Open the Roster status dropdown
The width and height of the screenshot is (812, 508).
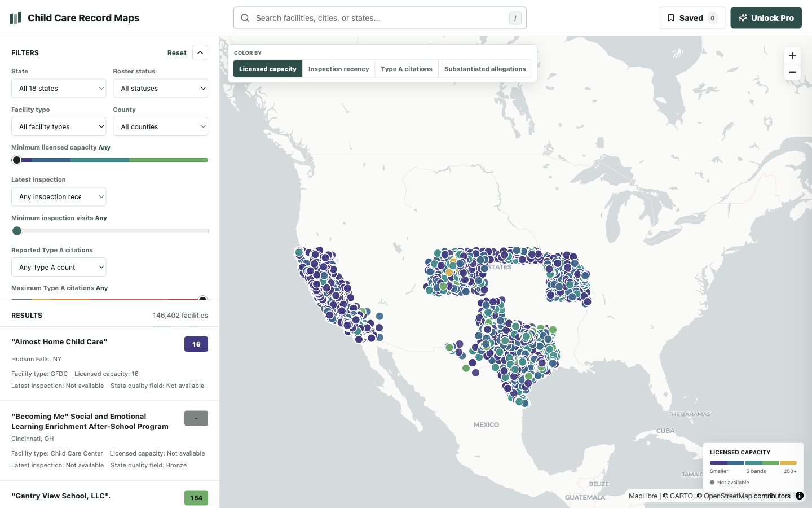(161, 89)
